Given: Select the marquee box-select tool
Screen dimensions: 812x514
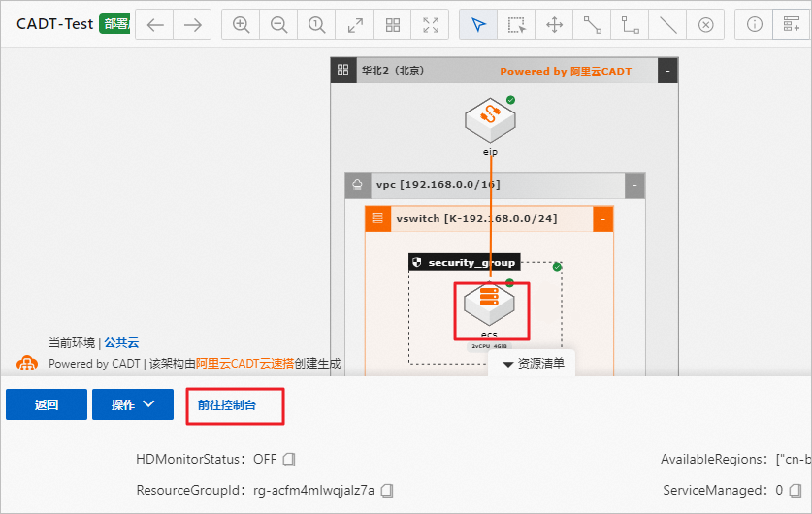Looking at the screenshot, I should coord(516,25).
